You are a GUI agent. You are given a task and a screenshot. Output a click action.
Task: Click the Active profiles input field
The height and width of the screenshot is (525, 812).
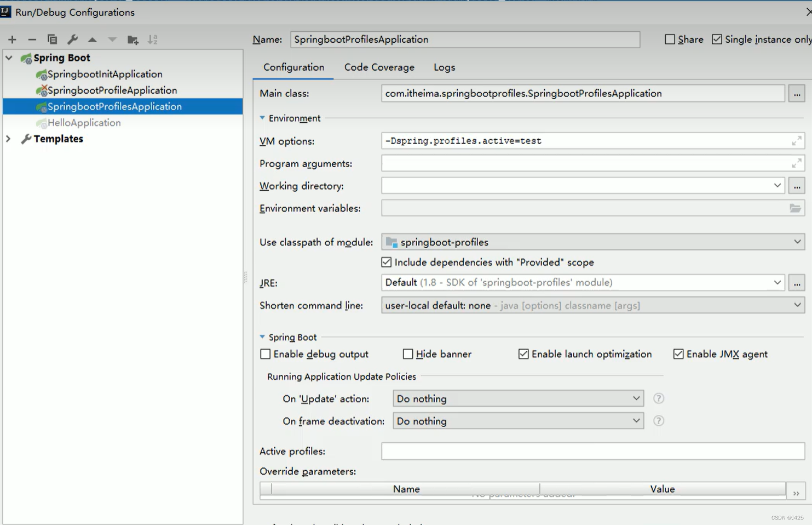593,451
